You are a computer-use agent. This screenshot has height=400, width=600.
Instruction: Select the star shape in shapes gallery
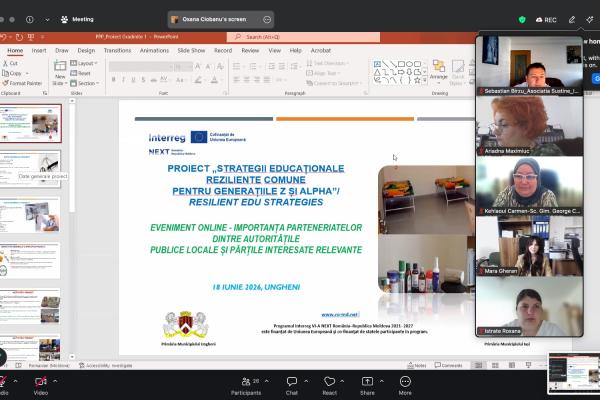click(417, 80)
